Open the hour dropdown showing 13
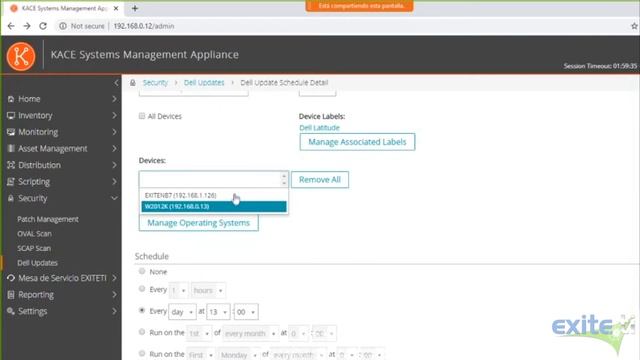This screenshot has height=360, width=640. coord(218,312)
